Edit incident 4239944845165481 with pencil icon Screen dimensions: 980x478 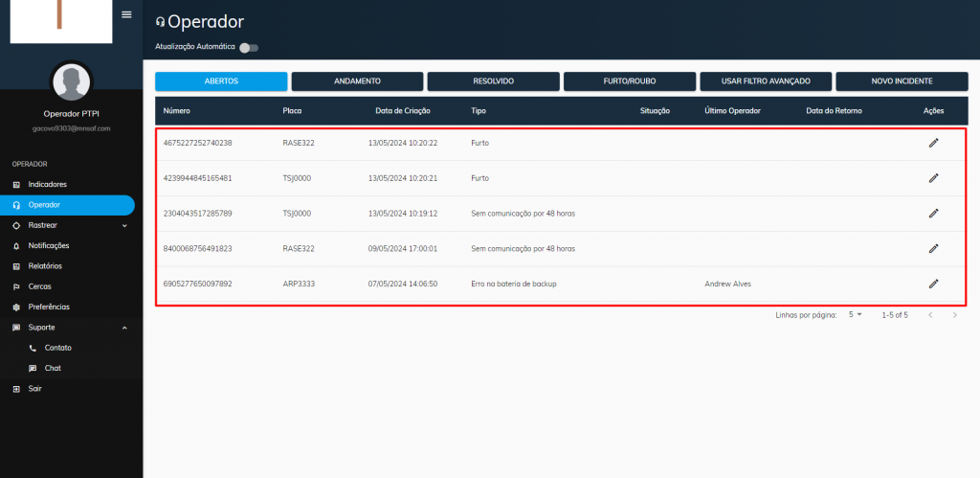coord(933,178)
